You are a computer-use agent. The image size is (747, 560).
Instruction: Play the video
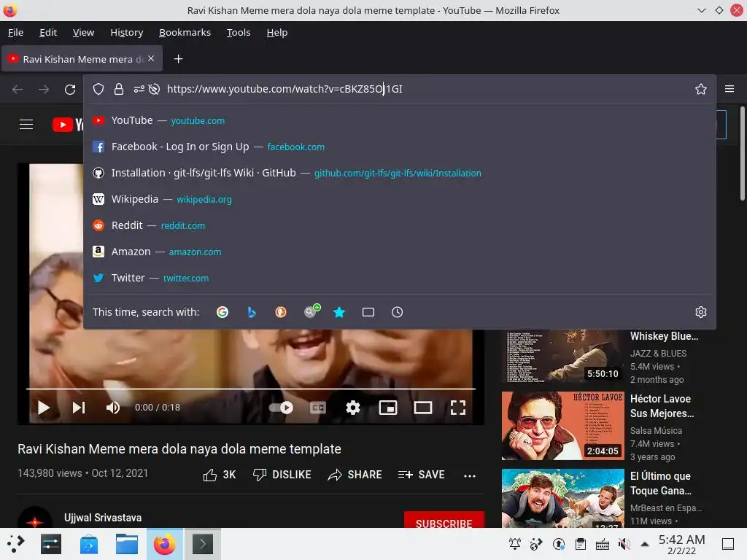pyautogui.click(x=43, y=408)
